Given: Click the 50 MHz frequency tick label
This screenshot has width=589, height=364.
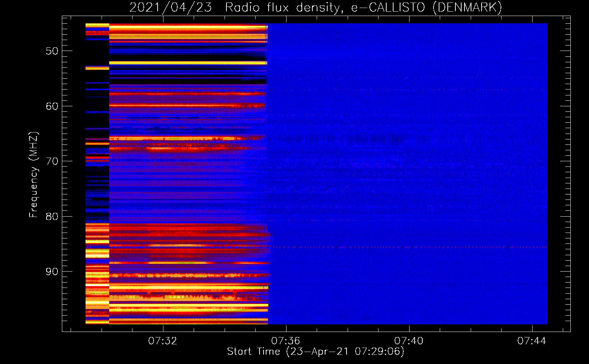Looking at the screenshot, I should 52,51.
